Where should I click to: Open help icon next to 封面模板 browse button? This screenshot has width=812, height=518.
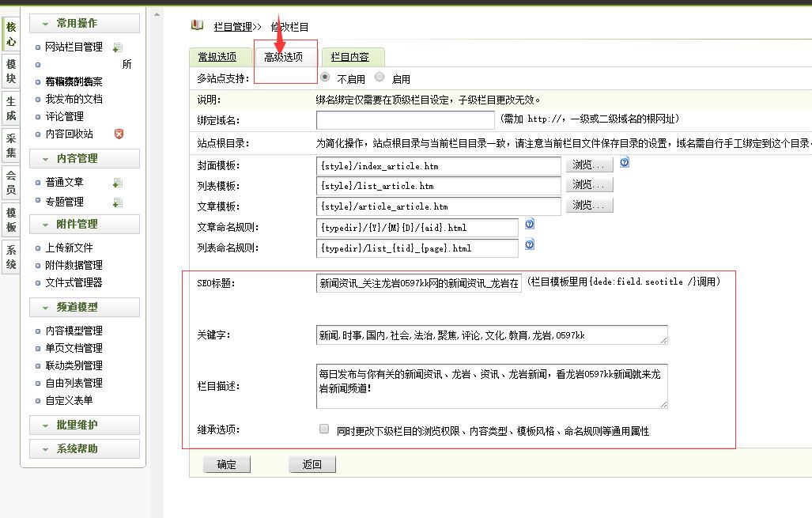tap(625, 163)
